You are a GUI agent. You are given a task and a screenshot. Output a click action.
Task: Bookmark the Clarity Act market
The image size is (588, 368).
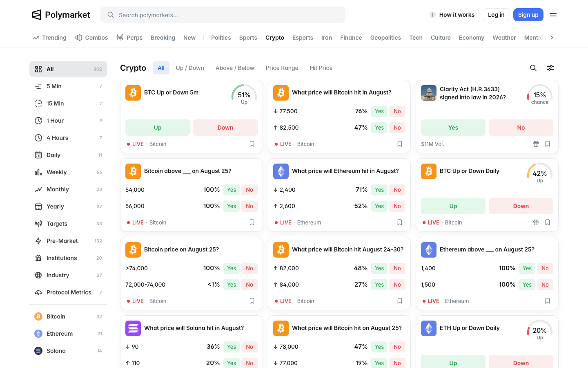click(x=548, y=144)
